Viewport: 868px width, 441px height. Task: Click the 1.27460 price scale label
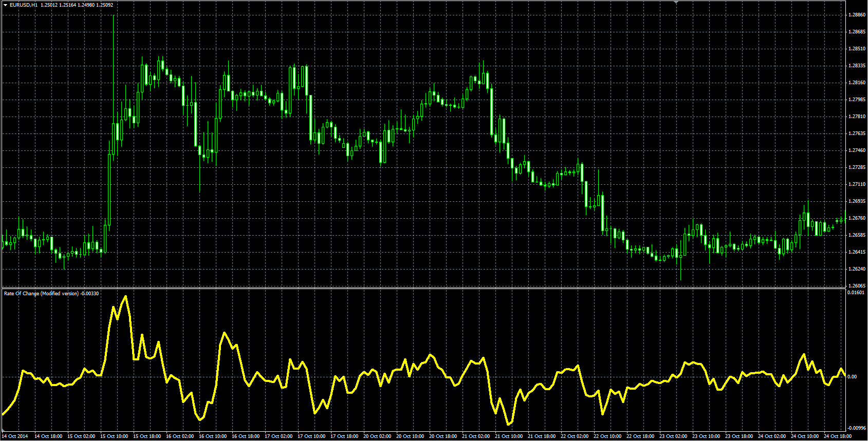click(x=857, y=150)
